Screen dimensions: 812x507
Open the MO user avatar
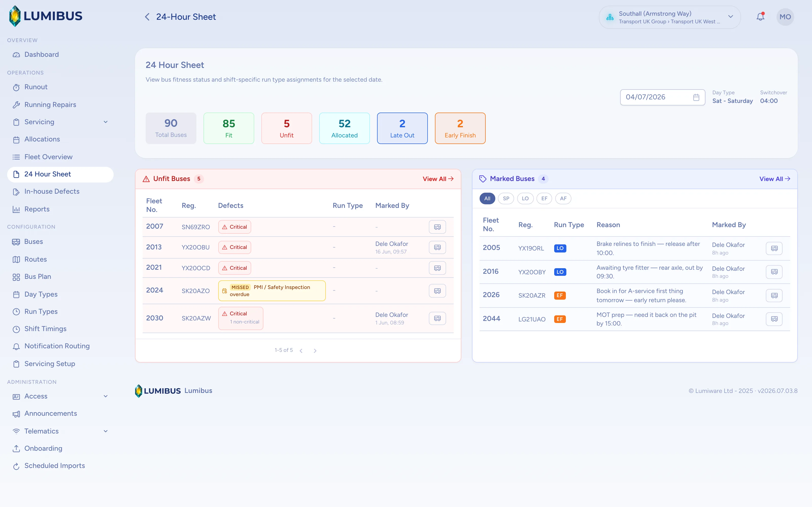pos(785,17)
